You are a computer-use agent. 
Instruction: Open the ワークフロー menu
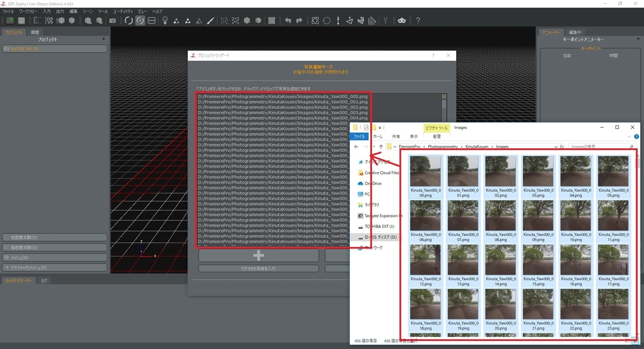[x=28, y=11]
